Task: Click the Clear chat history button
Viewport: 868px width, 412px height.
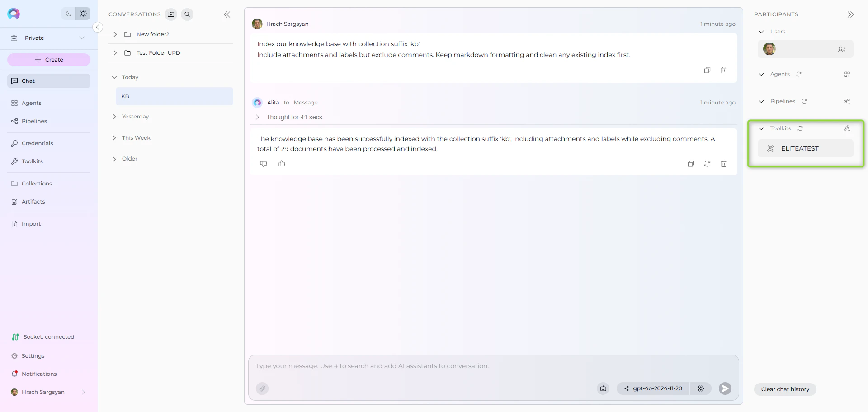Action: tap(785, 389)
